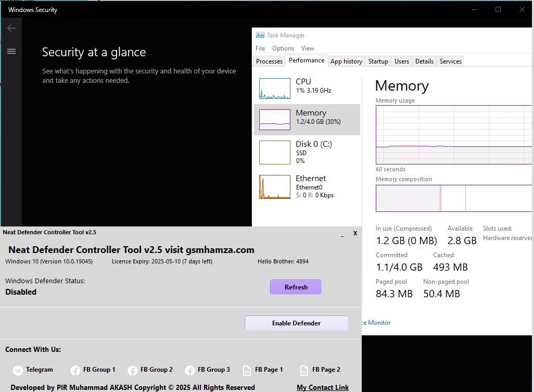Click the Telegram label
The width and height of the screenshot is (534, 392).
(40, 370)
